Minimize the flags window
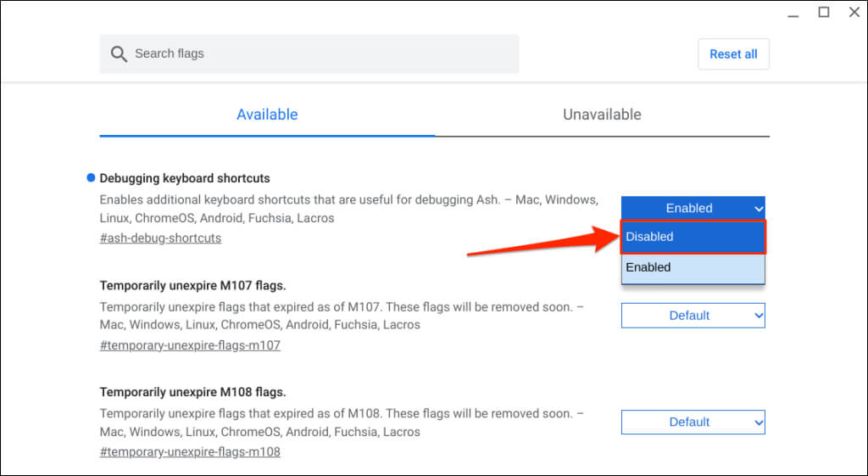Viewport: 868px width, 476px height. [x=793, y=13]
